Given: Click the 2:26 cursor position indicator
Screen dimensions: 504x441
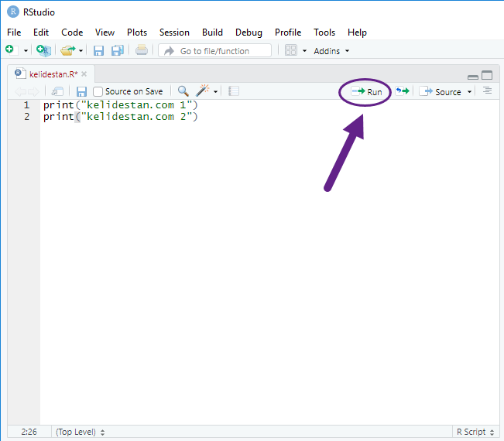Looking at the screenshot, I should [x=29, y=432].
